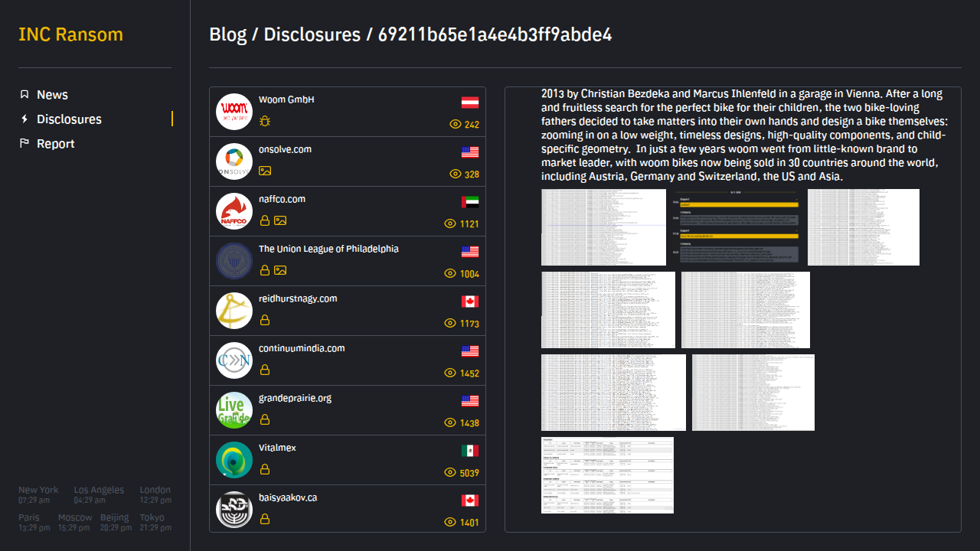Click the lock icon under continuumindia.com
980x551 pixels.
click(265, 370)
